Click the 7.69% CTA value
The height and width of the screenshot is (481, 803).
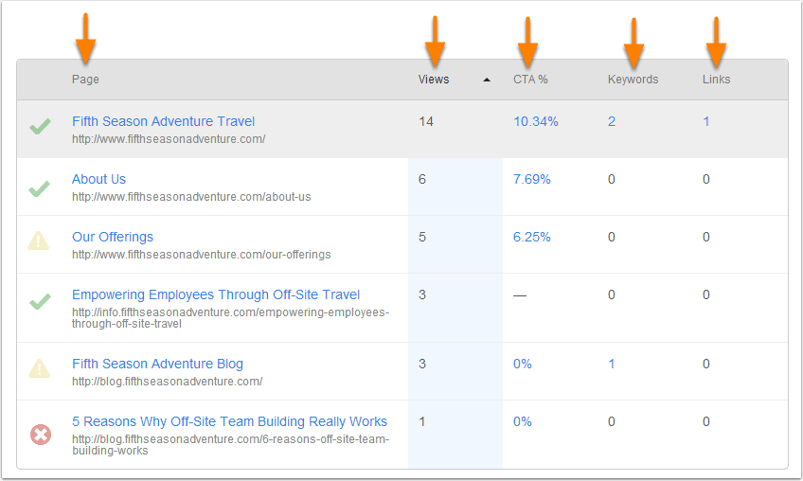[x=532, y=179]
